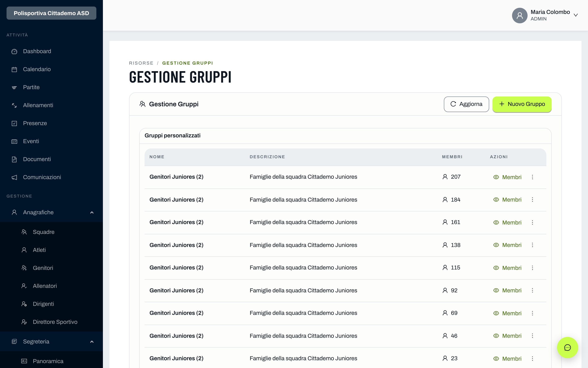
Task: Click the Presenze checkmark icon
Action: tap(14, 123)
